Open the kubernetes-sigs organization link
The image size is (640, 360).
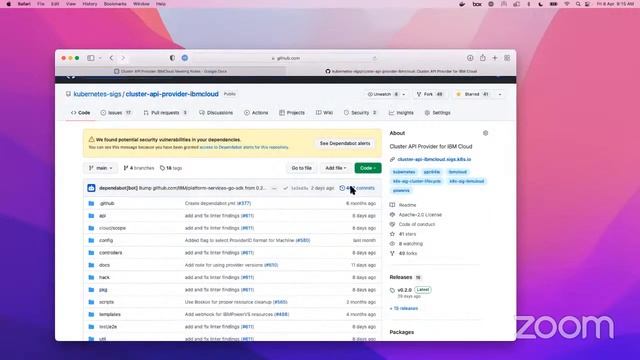click(x=97, y=94)
